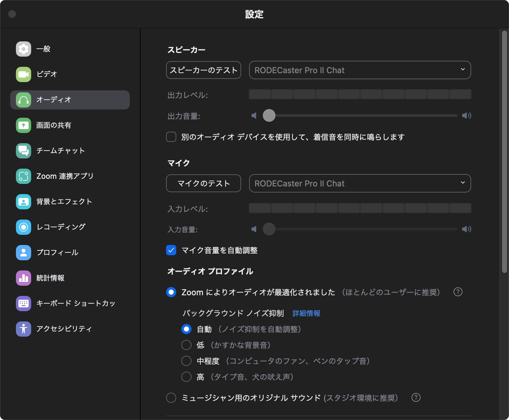The image size is (509, 420).
Task: Switch to the ビデオ settings tab
Action: 70,74
